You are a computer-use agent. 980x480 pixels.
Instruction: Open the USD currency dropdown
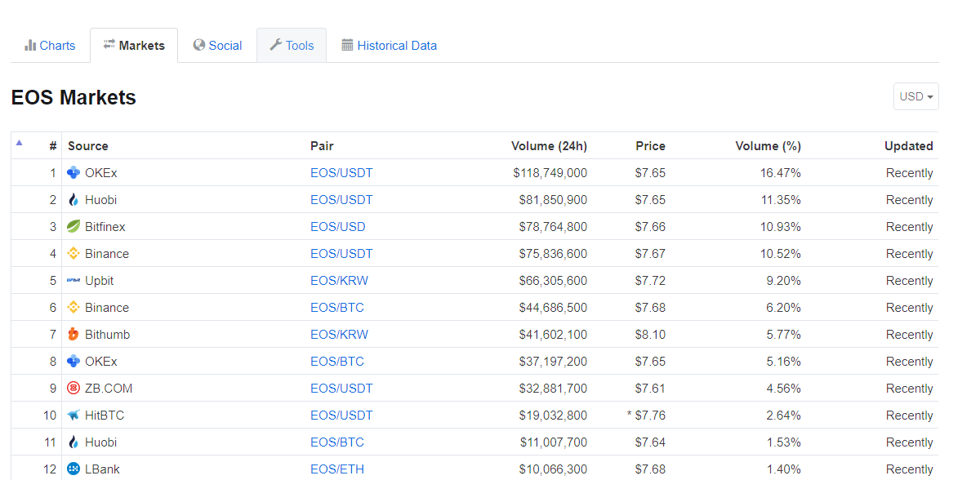(915, 96)
